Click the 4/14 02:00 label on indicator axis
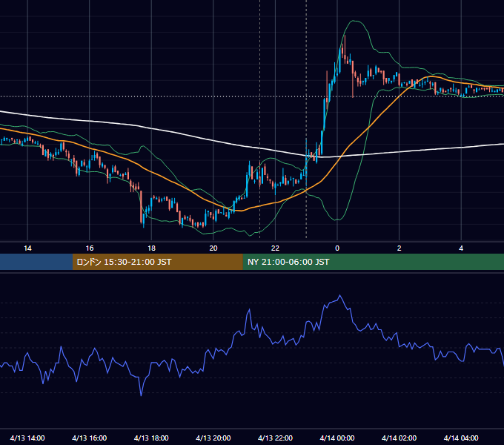 pyautogui.click(x=399, y=438)
